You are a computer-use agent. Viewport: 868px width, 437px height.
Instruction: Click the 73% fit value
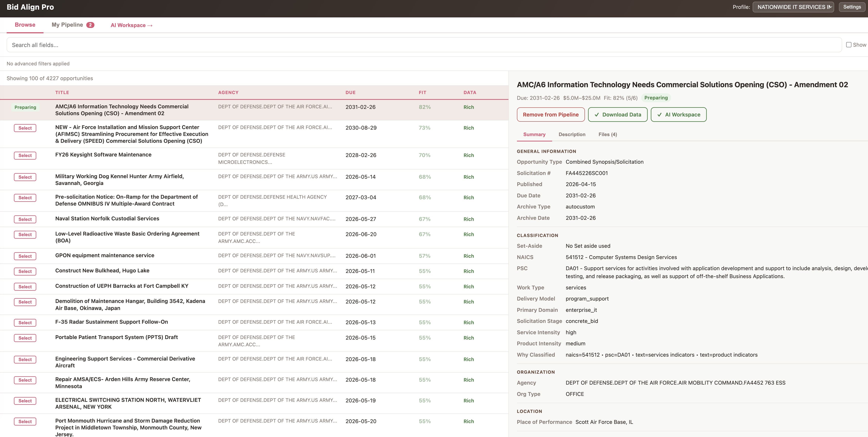tap(425, 128)
